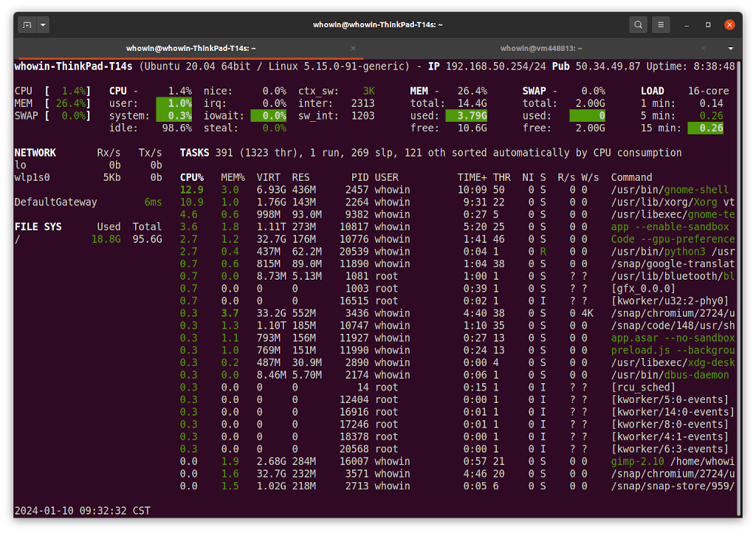Viewport: 756px width, 533px height.
Task: Click the 18.8G filesystem used value
Action: (x=106, y=239)
